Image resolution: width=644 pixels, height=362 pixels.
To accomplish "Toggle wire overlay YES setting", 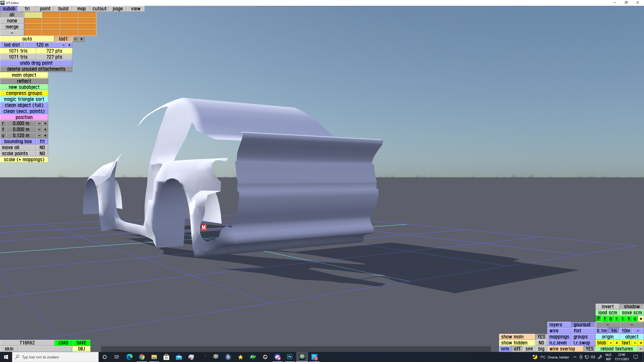I will (589, 349).
